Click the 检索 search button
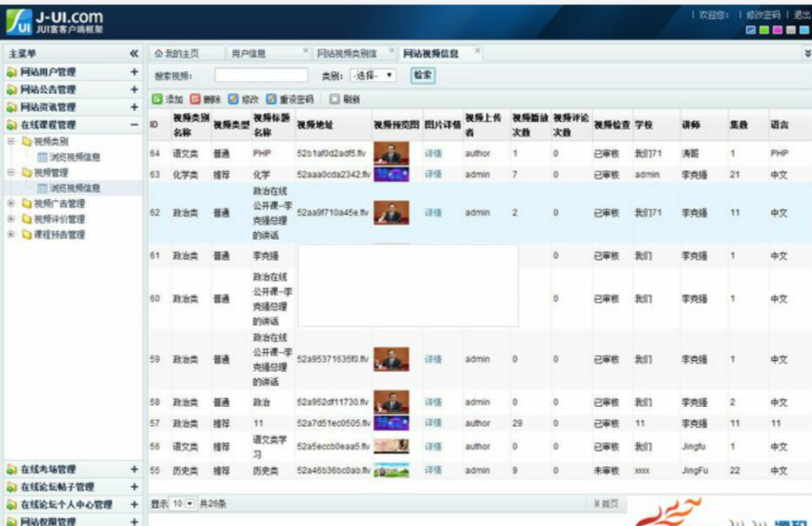The height and width of the screenshot is (526, 812). tap(422, 76)
